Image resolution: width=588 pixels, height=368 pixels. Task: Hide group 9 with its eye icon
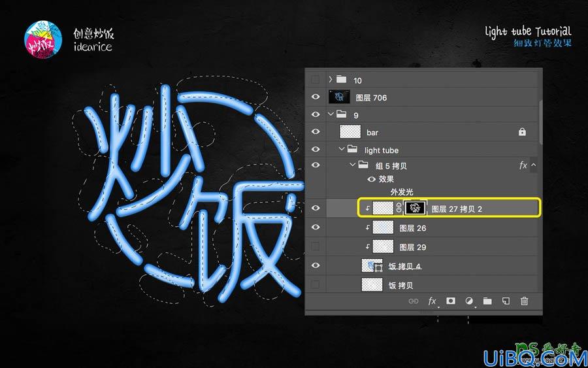tap(316, 114)
